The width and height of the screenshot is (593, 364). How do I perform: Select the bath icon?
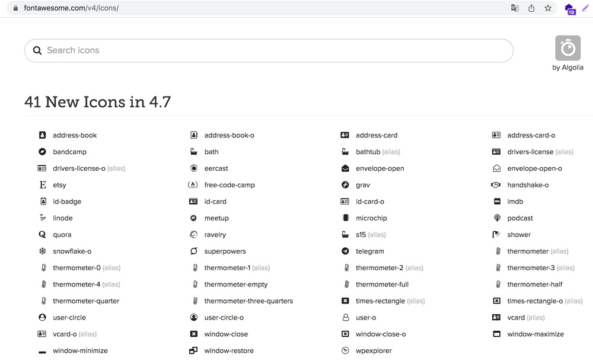tap(194, 152)
